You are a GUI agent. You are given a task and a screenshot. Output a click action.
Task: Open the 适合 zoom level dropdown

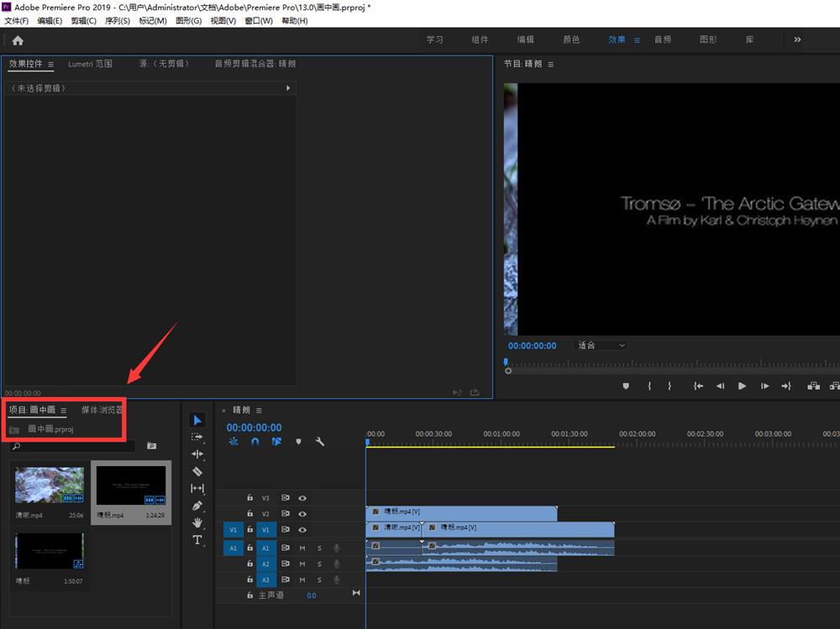pyautogui.click(x=601, y=345)
